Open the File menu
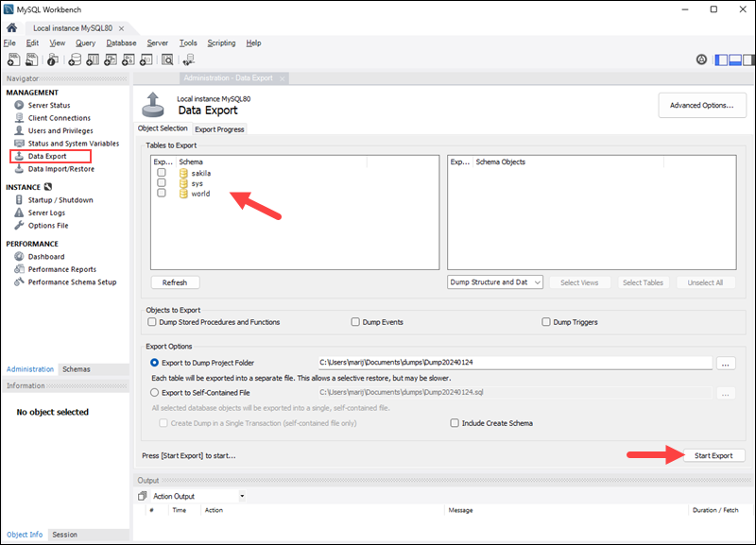756x545 pixels. pyautogui.click(x=9, y=43)
